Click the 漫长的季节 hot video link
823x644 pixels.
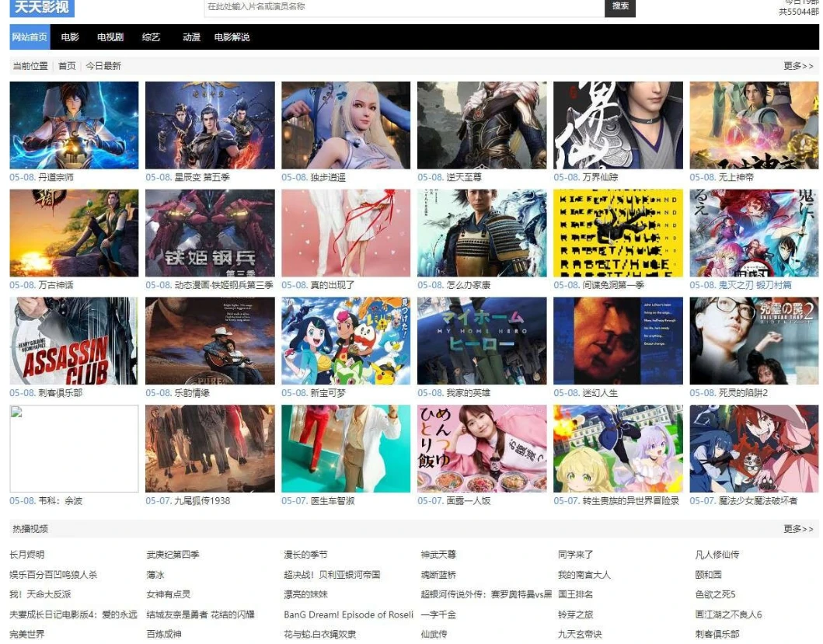point(305,554)
